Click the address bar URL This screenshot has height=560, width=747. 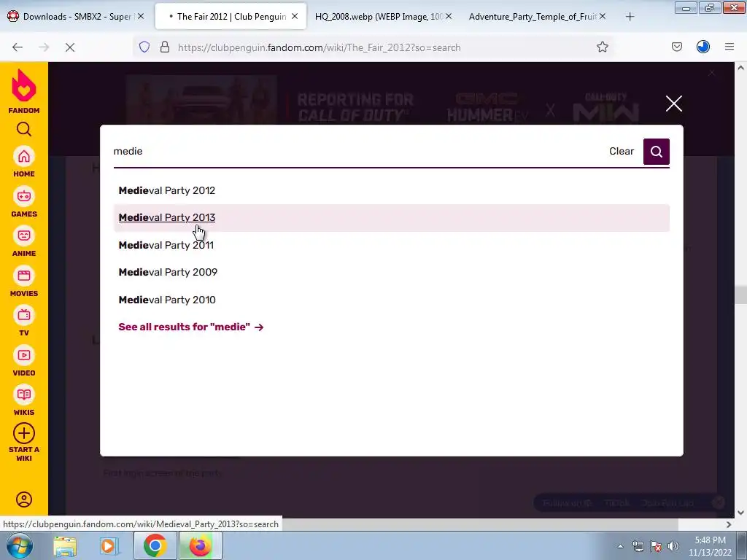click(319, 47)
